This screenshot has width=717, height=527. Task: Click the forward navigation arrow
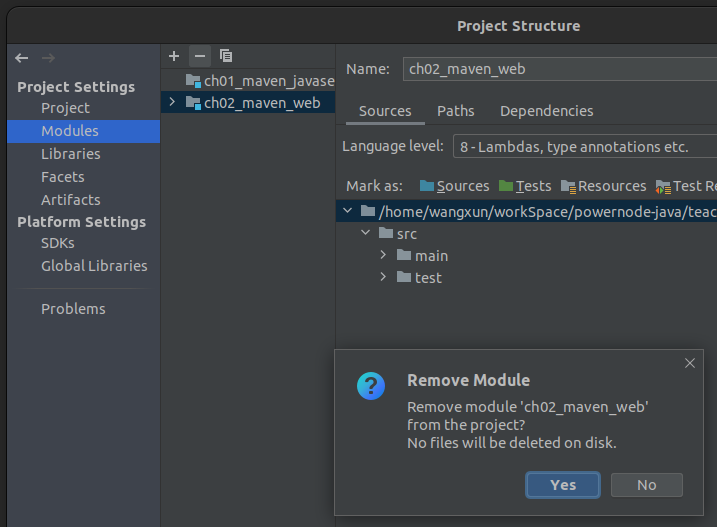(x=48, y=58)
